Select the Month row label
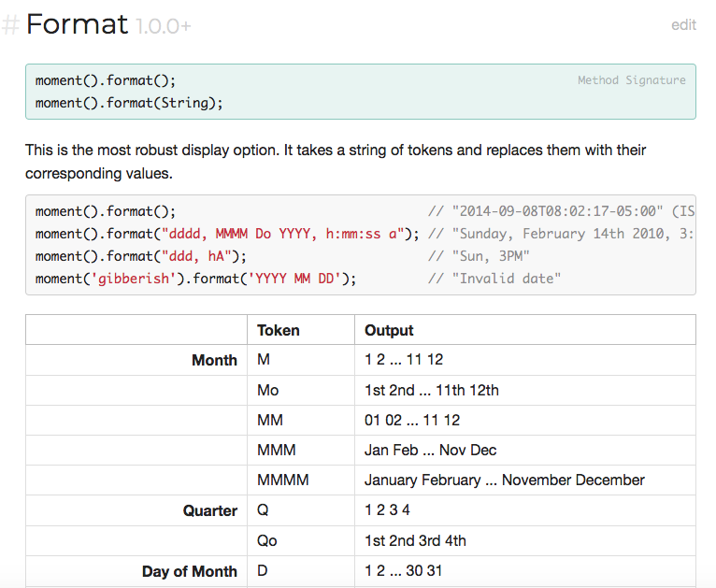Image resolution: width=716 pixels, height=588 pixels. [214, 360]
